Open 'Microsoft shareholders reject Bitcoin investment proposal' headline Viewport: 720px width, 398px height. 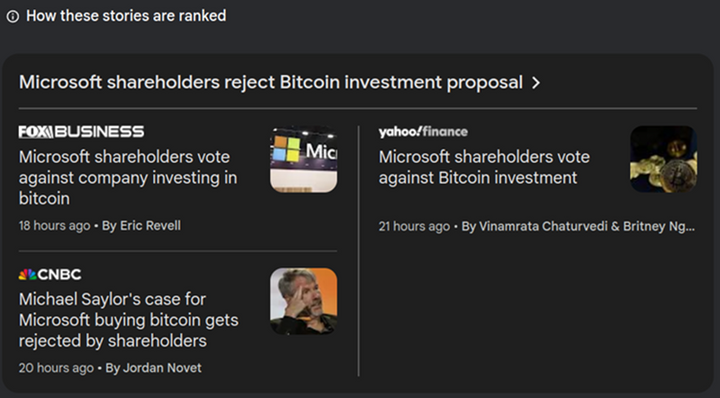[270, 83]
